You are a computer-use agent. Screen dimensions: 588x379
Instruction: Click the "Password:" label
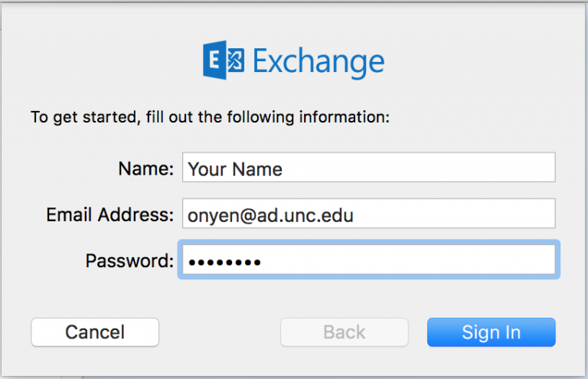point(129,261)
